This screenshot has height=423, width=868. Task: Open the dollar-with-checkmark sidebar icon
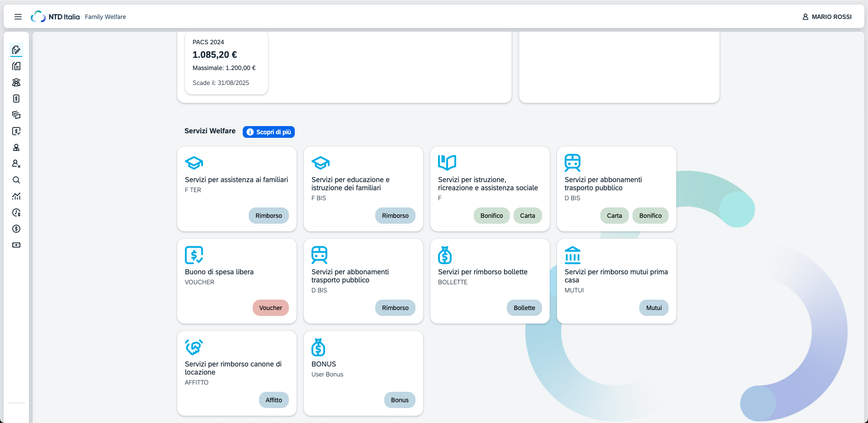click(16, 131)
